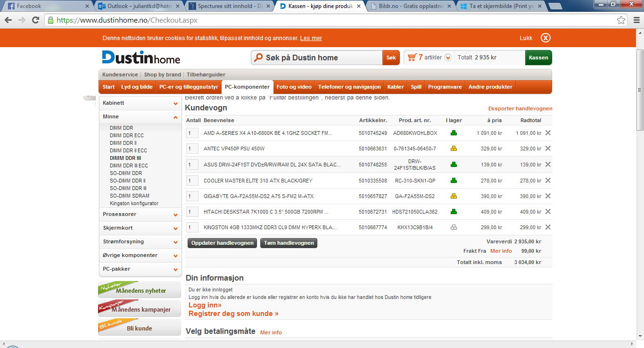Click the search magnifier icon
Viewport: 644px width, 348px height.
tap(258, 58)
